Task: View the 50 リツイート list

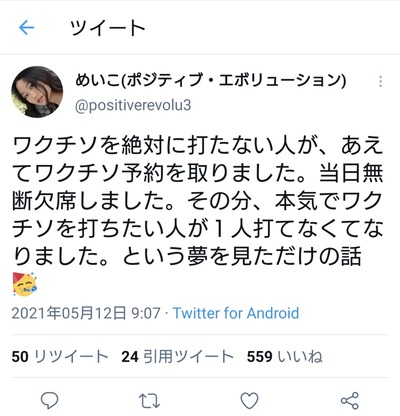Action: 60,357
